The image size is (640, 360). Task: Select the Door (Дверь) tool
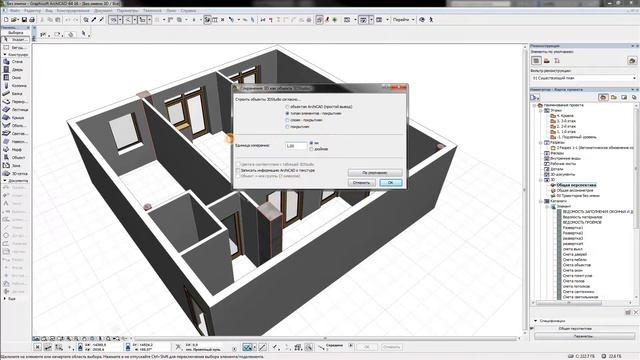pos(15,70)
